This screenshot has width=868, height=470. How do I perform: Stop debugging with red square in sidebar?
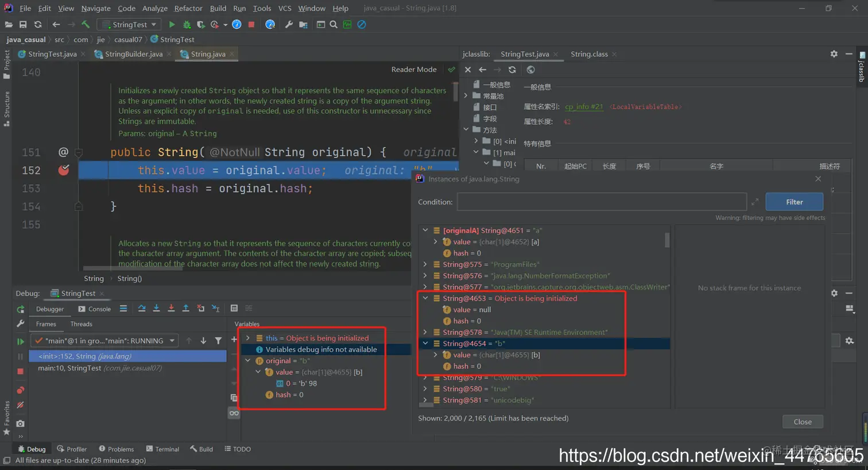pyautogui.click(x=21, y=372)
